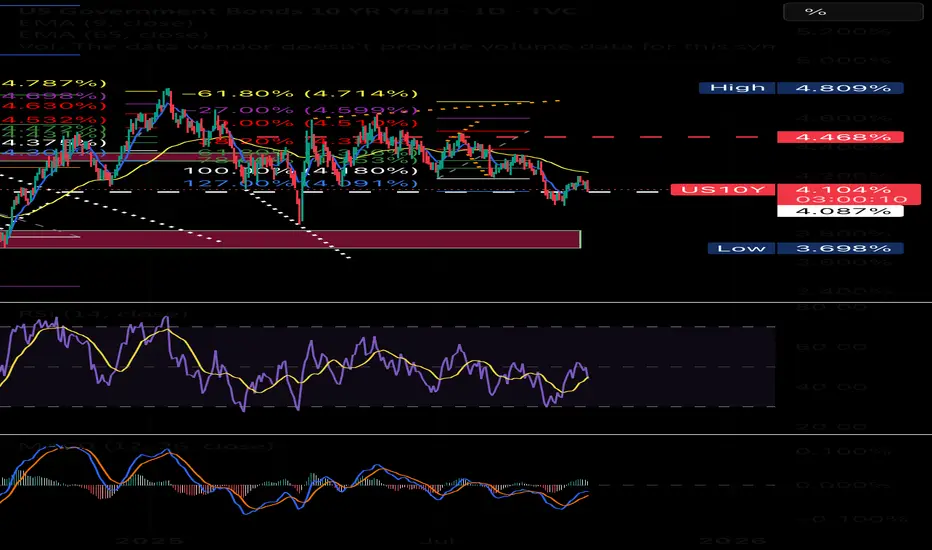
Task: Click the High 4.809% price label
Action: pyautogui.click(x=801, y=88)
